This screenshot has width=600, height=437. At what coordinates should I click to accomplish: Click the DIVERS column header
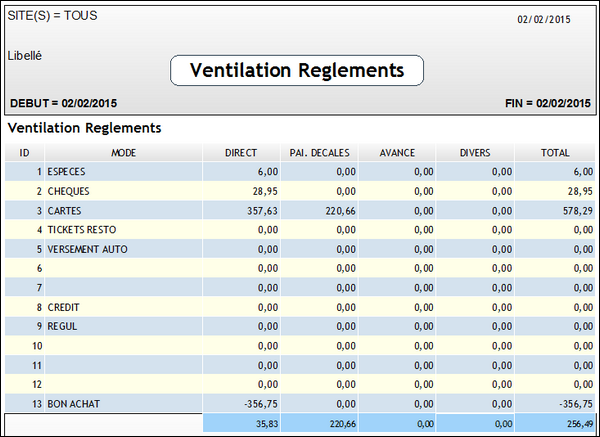tap(475, 153)
